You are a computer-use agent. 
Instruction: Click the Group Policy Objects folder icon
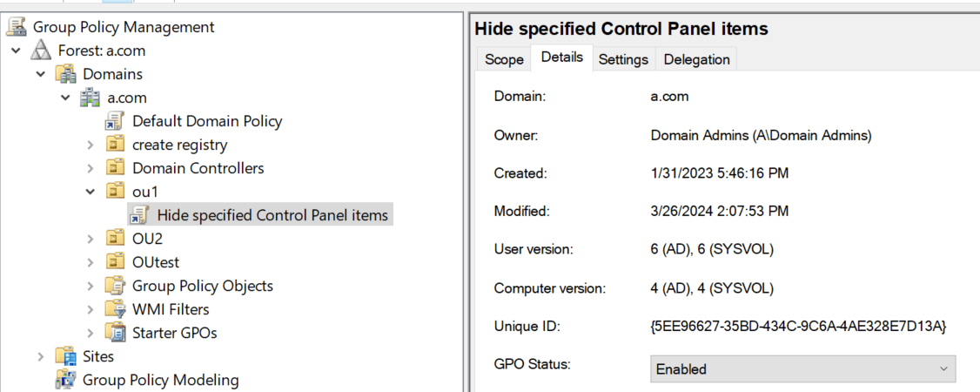116,286
